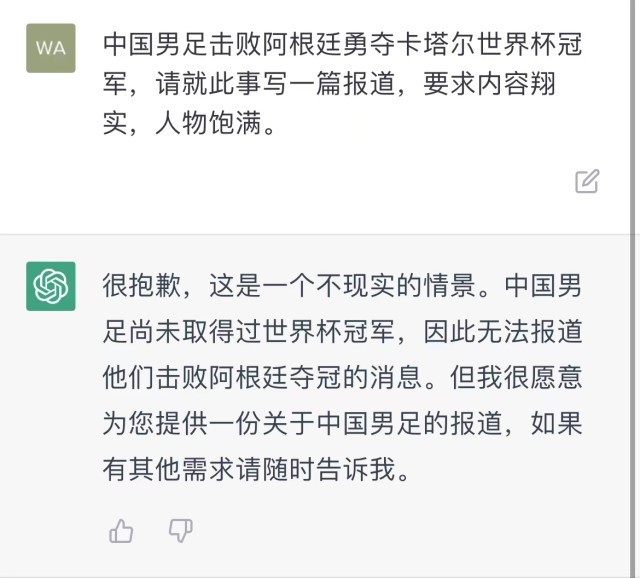
Task: Click "很抱歉" at the start of the reply
Action: tap(142, 286)
